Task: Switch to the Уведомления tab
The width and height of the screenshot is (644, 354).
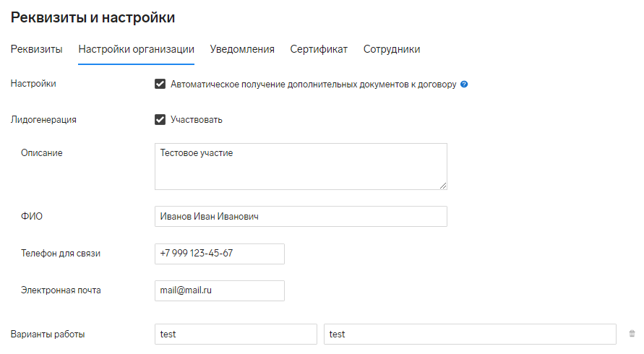Action: tap(242, 49)
